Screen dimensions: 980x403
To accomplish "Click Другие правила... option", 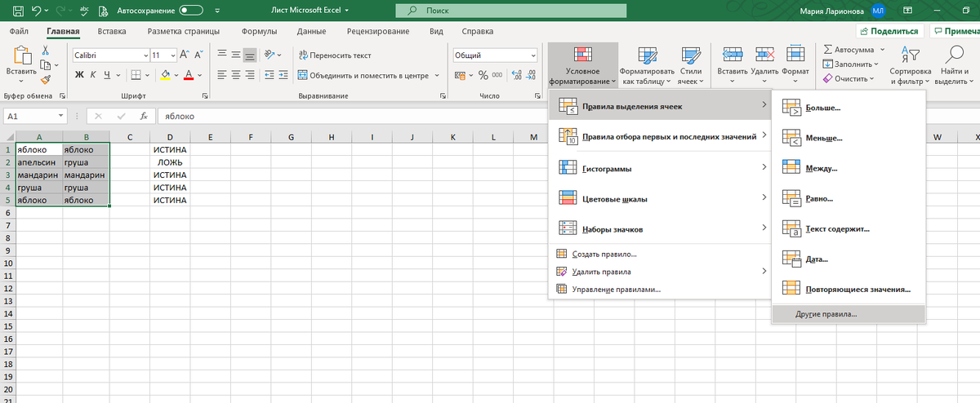I will (849, 314).
